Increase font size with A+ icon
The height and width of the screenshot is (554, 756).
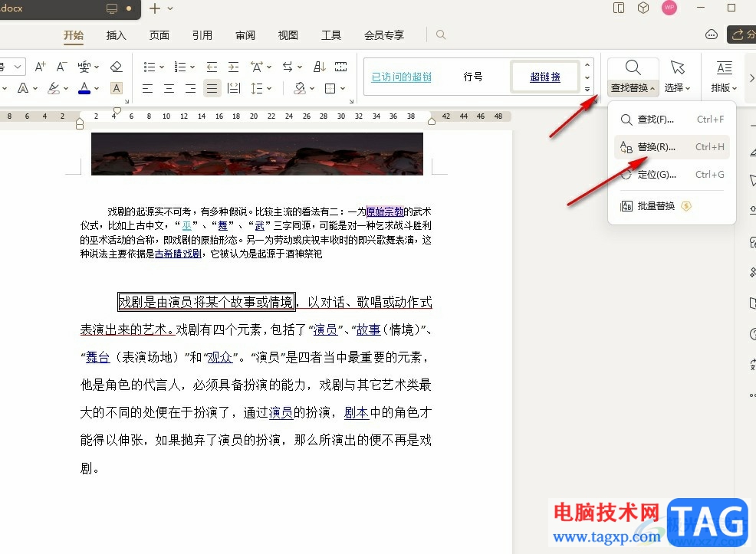coord(40,67)
